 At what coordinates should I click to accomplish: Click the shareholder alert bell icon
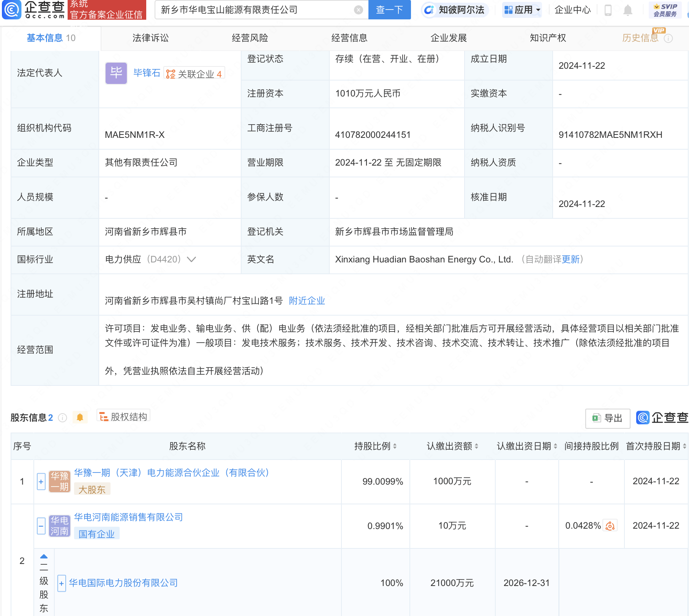pos(80,417)
